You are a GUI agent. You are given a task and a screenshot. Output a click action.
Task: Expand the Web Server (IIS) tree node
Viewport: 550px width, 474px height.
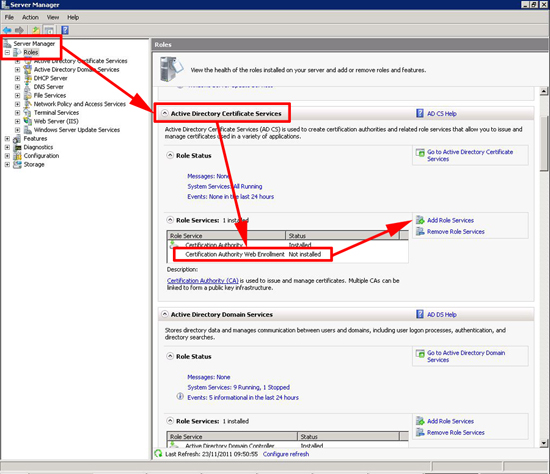[x=17, y=121]
